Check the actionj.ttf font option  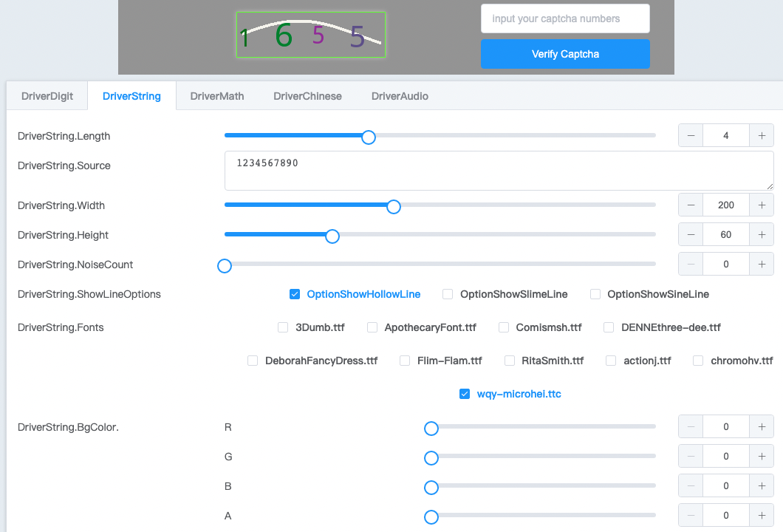pos(611,361)
